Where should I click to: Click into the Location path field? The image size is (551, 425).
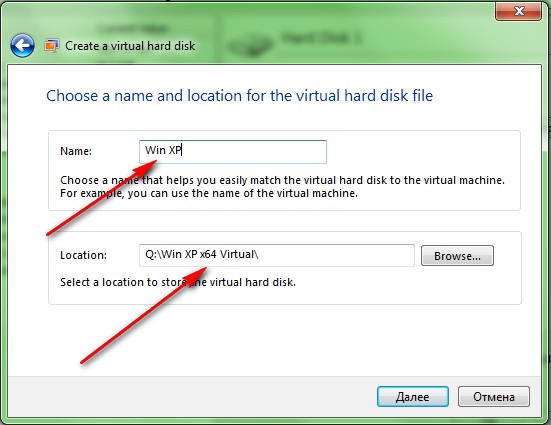click(277, 255)
